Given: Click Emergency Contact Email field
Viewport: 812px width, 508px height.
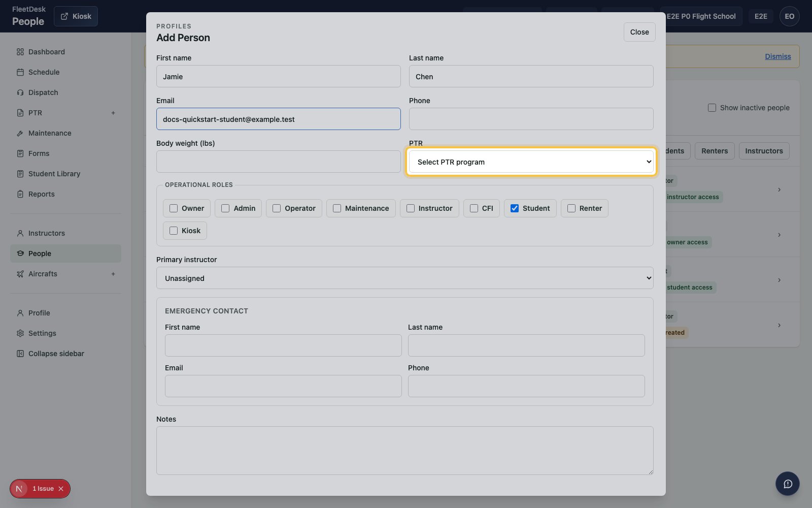Looking at the screenshot, I should click(x=283, y=386).
